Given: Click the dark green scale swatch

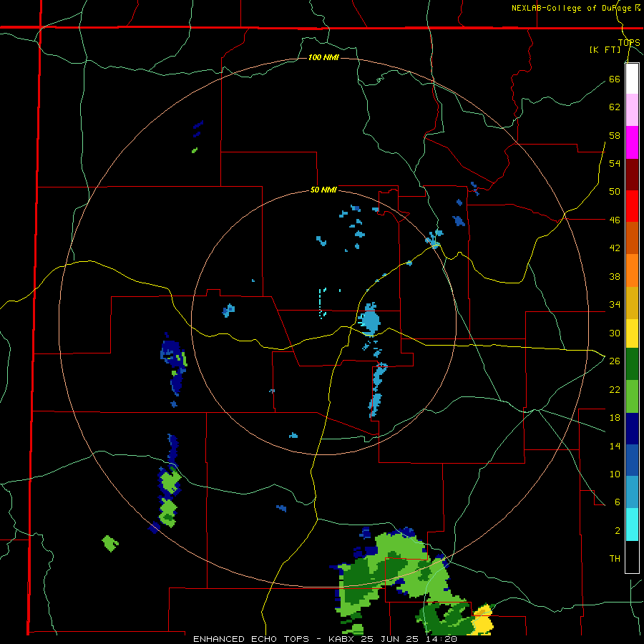Looking at the screenshot, I should point(632,364).
